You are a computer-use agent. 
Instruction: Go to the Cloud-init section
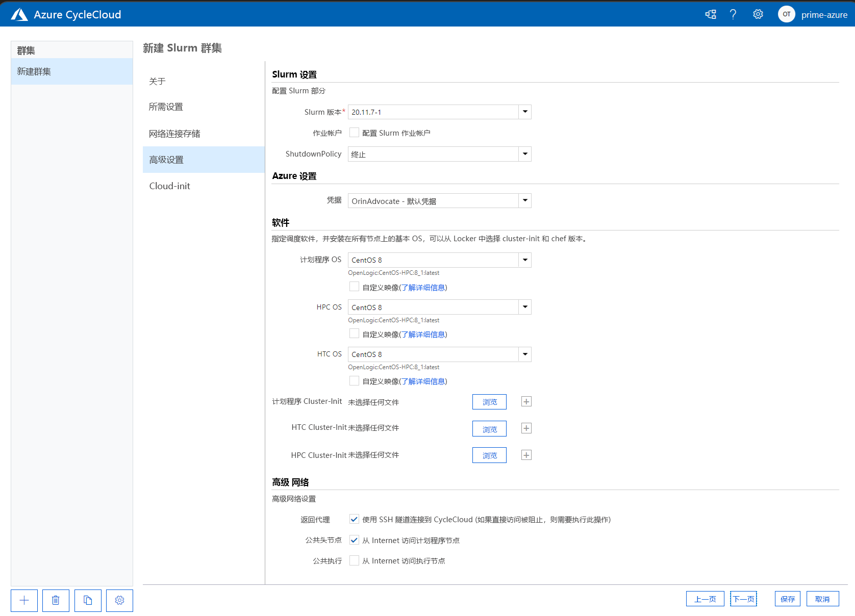coord(204,186)
